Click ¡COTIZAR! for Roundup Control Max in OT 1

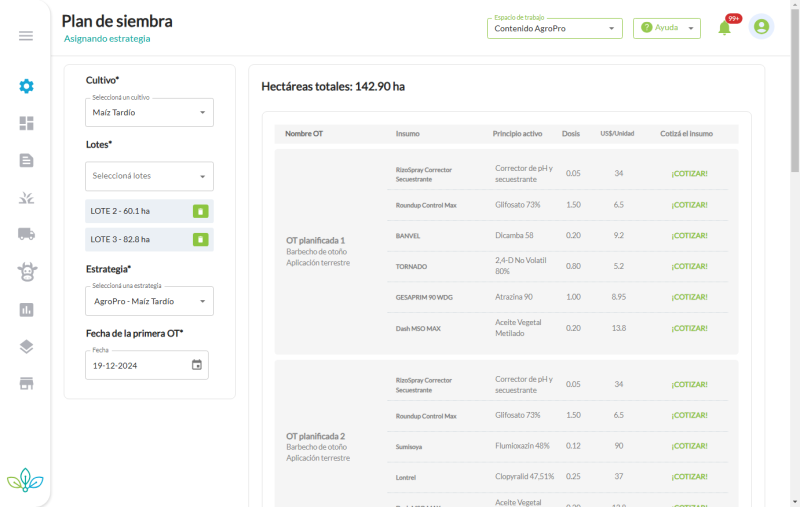[689, 205]
